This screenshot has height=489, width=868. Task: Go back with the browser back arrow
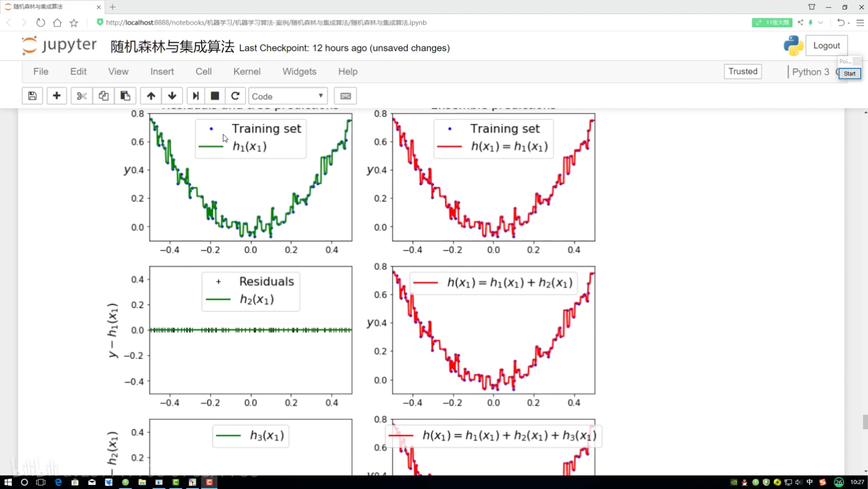(x=9, y=23)
